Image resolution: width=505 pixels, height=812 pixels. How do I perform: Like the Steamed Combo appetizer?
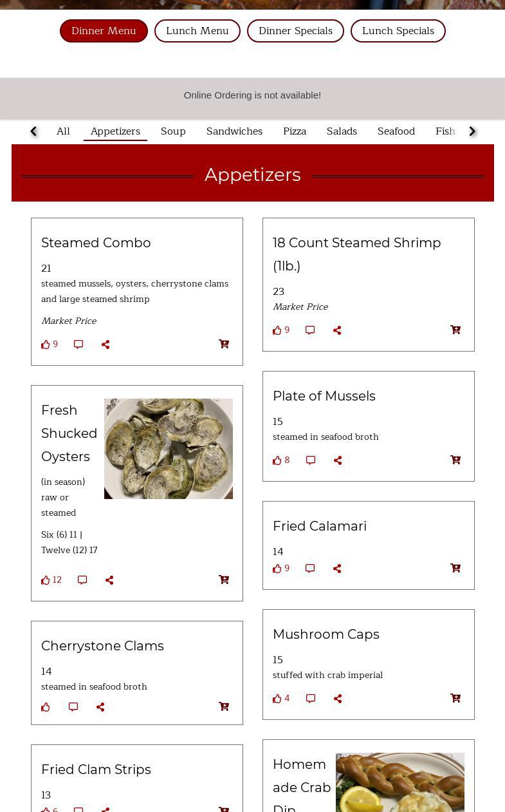(x=46, y=345)
